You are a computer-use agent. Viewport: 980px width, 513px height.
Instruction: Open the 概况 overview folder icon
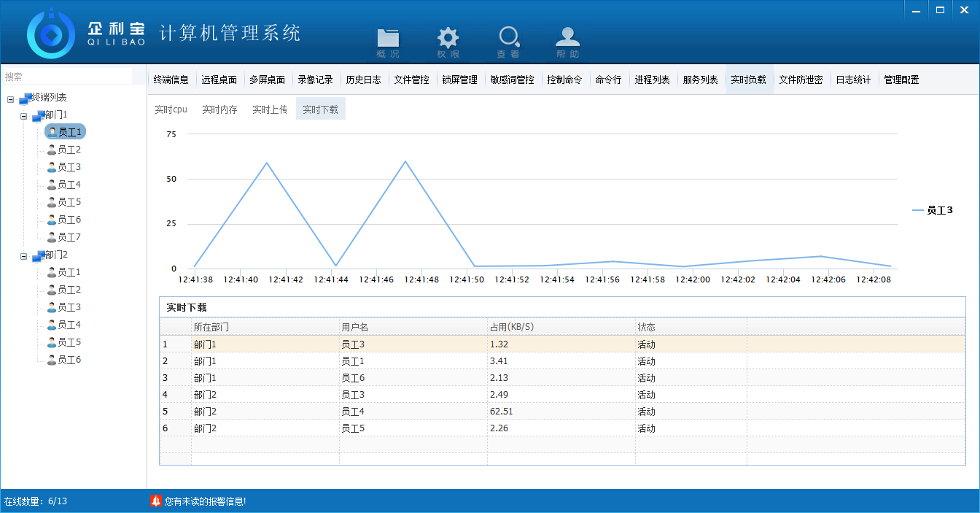pos(388,39)
